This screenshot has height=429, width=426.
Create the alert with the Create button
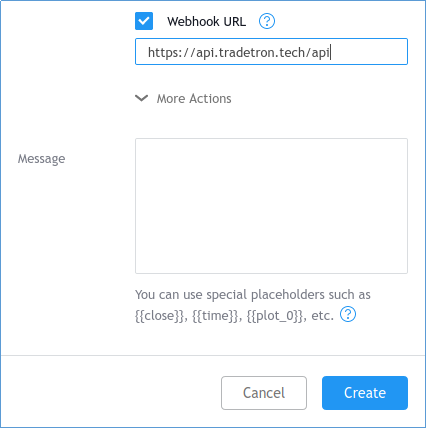pos(365,393)
